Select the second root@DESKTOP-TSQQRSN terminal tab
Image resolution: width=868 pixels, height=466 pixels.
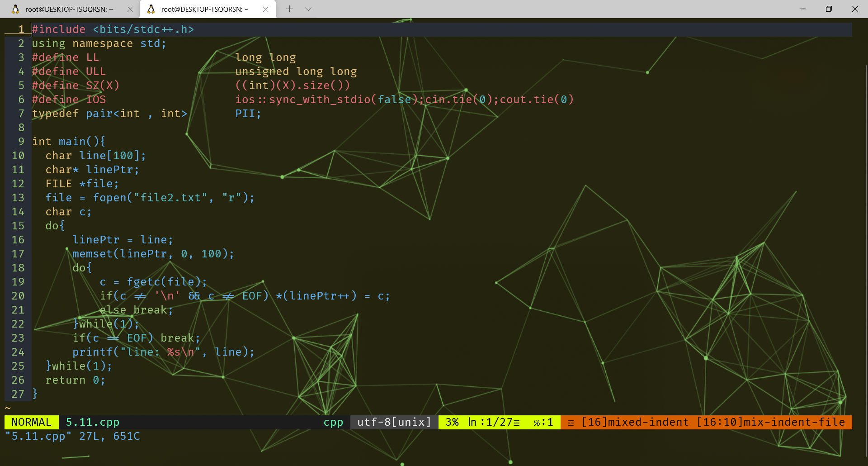point(207,9)
